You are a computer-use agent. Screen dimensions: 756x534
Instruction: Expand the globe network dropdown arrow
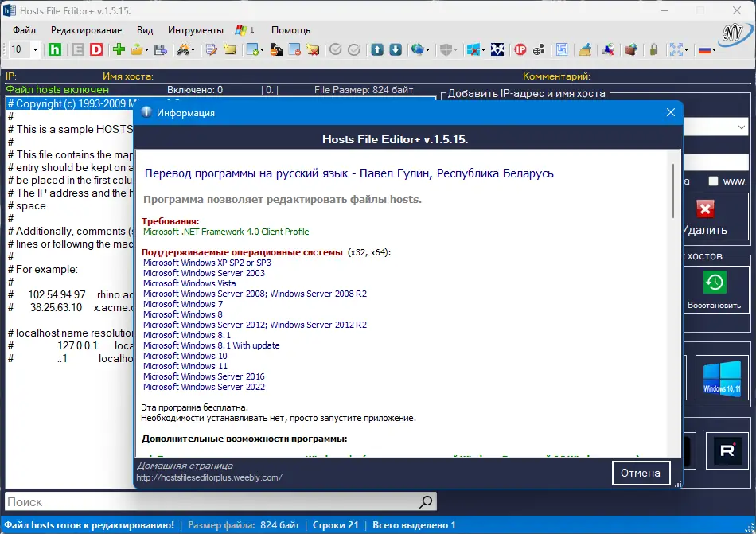coord(427,49)
